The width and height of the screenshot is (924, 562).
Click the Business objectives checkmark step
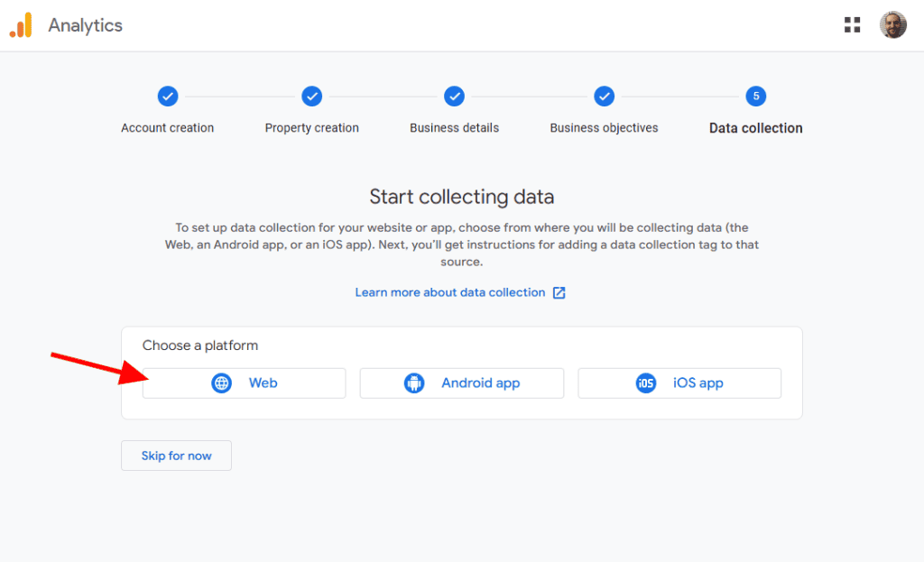click(x=604, y=97)
